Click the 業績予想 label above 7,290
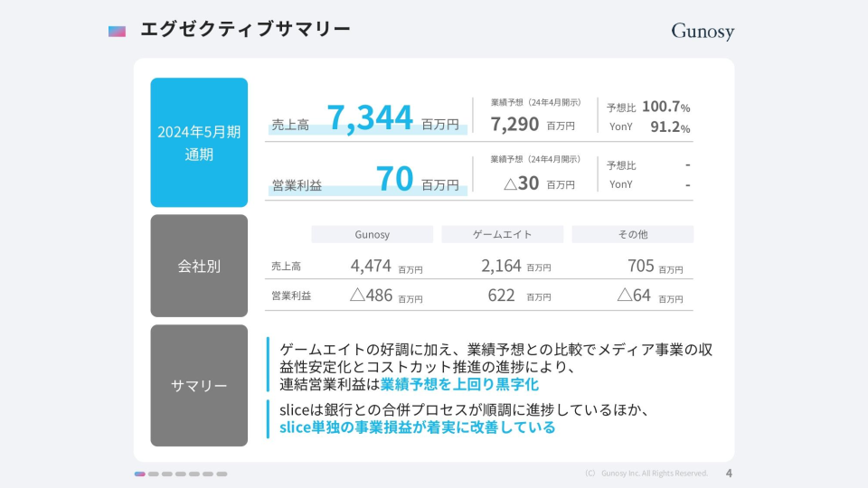Viewport: 868px width, 488px height. click(x=535, y=102)
